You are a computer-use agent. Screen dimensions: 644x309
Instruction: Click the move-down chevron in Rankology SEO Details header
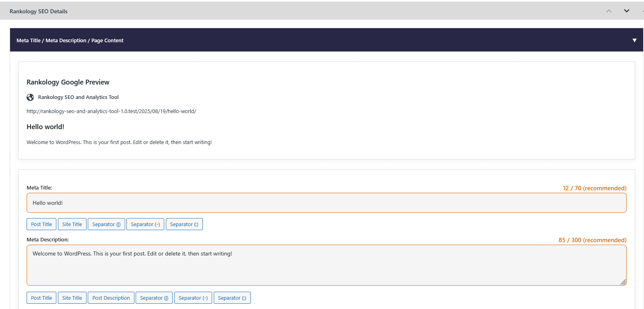[x=626, y=11]
